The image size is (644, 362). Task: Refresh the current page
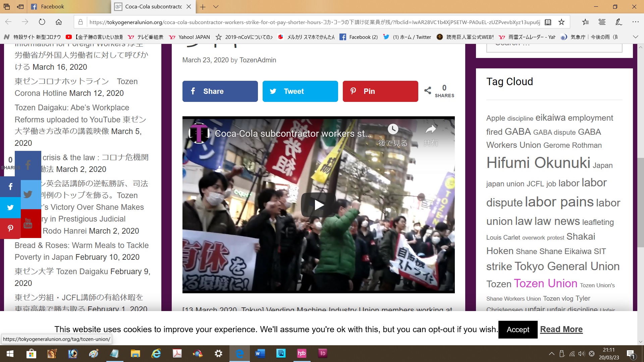(x=42, y=22)
